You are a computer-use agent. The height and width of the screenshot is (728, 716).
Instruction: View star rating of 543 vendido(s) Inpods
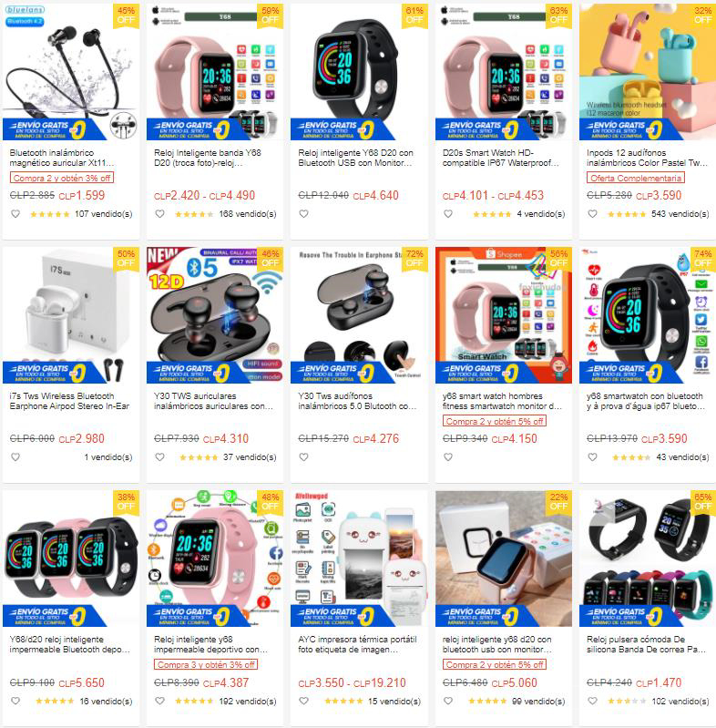point(627,214)
